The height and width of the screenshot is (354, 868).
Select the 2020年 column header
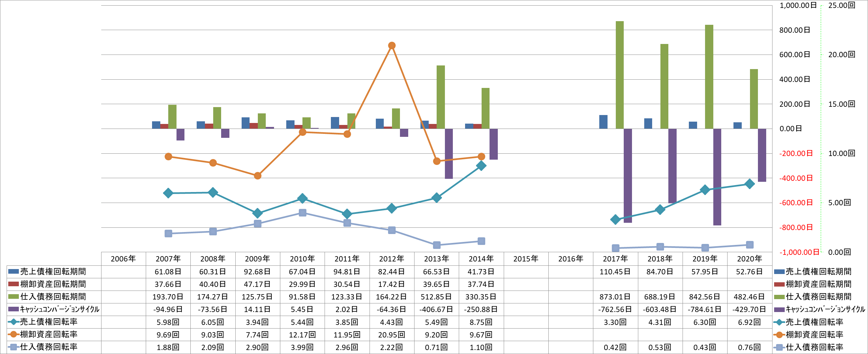pyautogui.click(x=749, y=259)
